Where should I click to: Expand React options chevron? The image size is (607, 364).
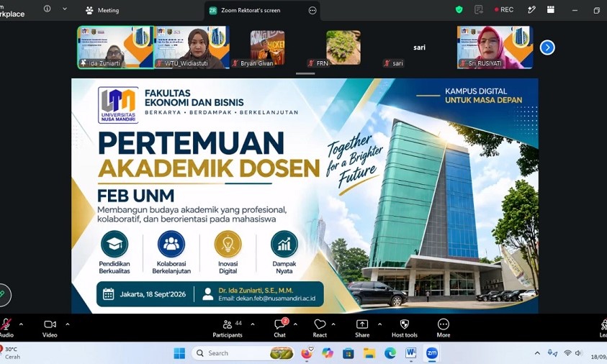333,324
